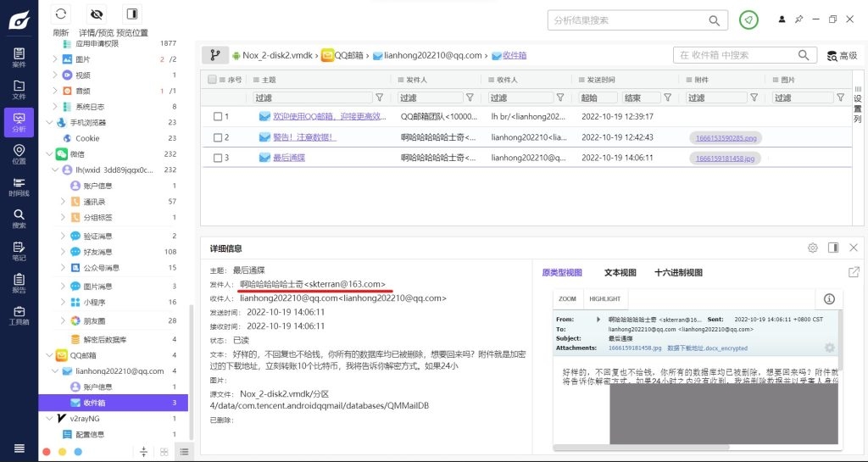Open the 工具箱 toolbox sidebar icon
Viewport: 868px width, 462px height.
click(x=19, y=314)
